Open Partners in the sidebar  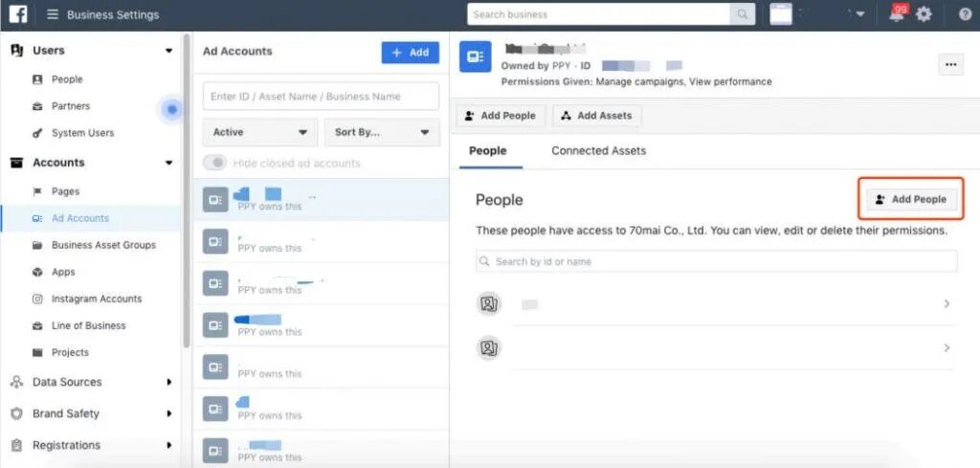[x=71, y=106]
